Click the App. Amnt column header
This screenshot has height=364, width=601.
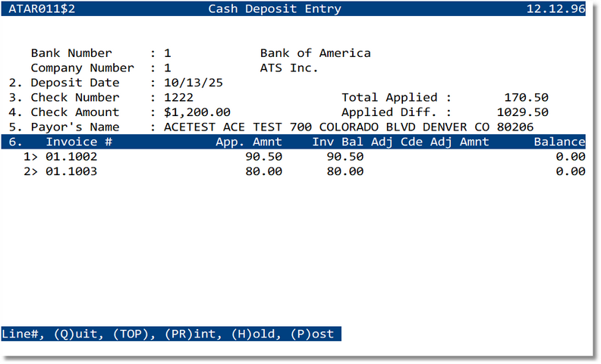click(x=249, y=142)
